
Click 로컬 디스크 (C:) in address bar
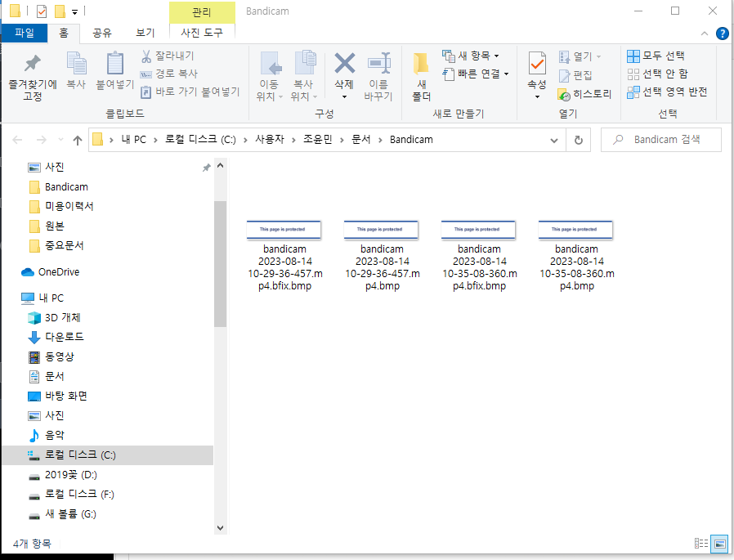[x=200, y=140]
